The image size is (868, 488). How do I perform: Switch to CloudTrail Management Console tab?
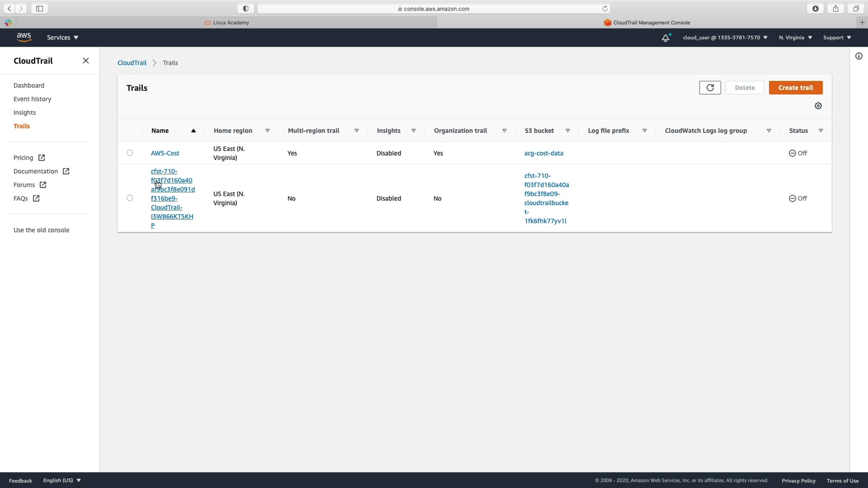tap(647, 22)
